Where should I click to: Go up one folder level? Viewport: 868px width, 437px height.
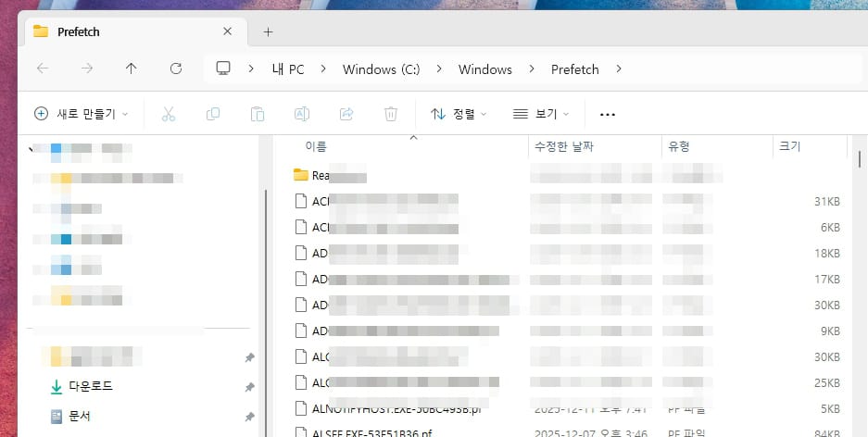click(132, 69)
